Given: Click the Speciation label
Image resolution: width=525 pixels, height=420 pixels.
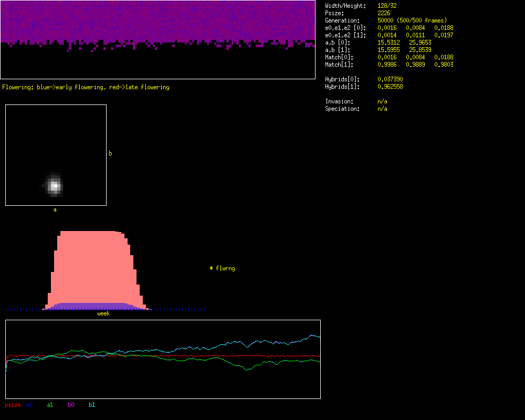Looking at the screenshot, I should click(x=342, y=109).
